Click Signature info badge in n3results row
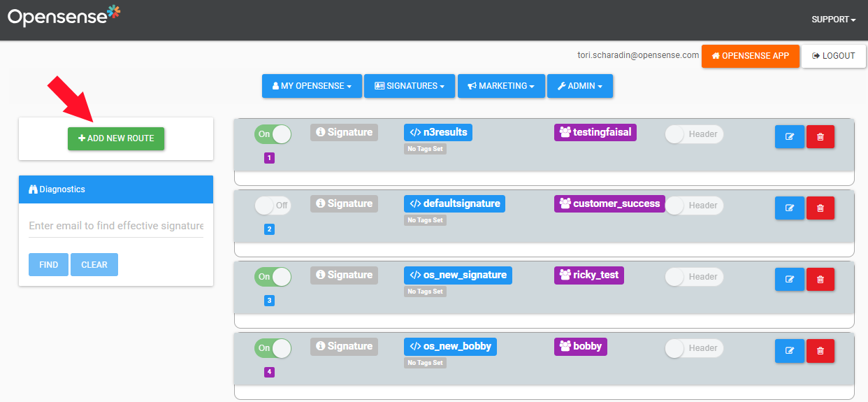Image resolution: width=868 pixels, height=402 pixels. click(344, 132)
